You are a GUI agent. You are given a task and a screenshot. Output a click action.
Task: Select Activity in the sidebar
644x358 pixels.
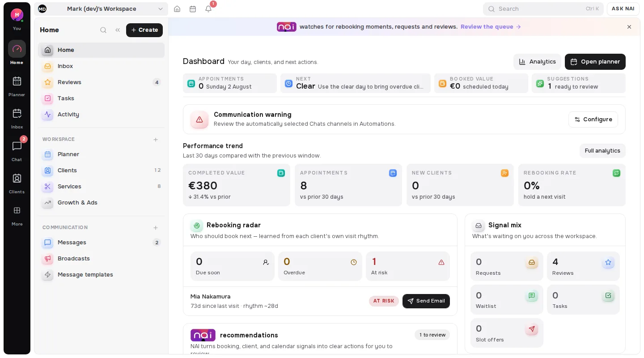(x=101, y=115)
